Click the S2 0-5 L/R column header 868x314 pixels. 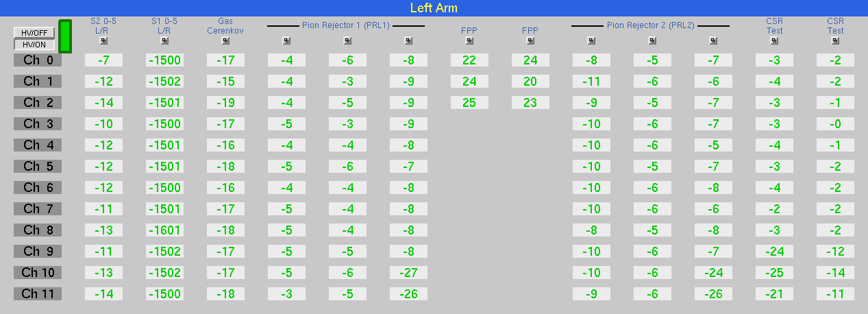103,26
